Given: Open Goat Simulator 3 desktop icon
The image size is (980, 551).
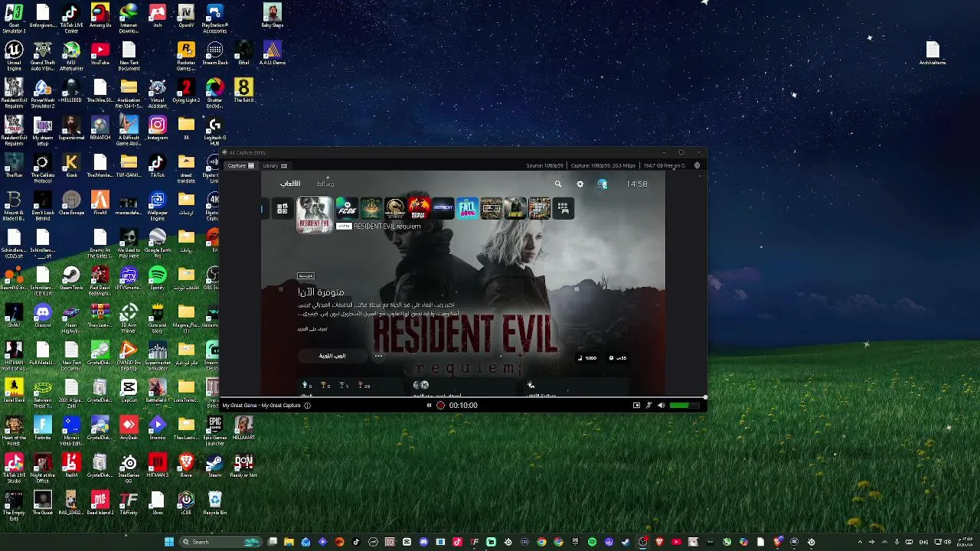Looking at the screenshot, I should pyautogui.click(x=14, y=17).
